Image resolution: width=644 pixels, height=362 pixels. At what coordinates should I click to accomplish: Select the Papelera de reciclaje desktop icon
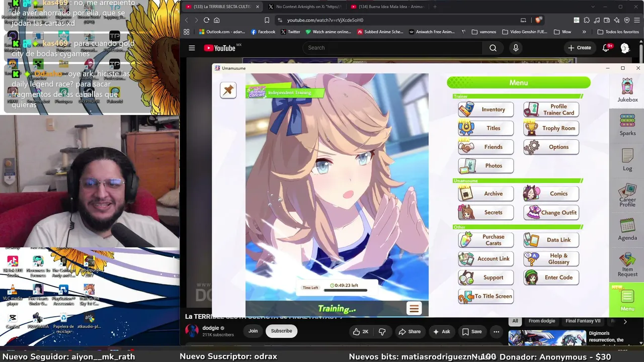pyautogui.click(x=63, y=323)
